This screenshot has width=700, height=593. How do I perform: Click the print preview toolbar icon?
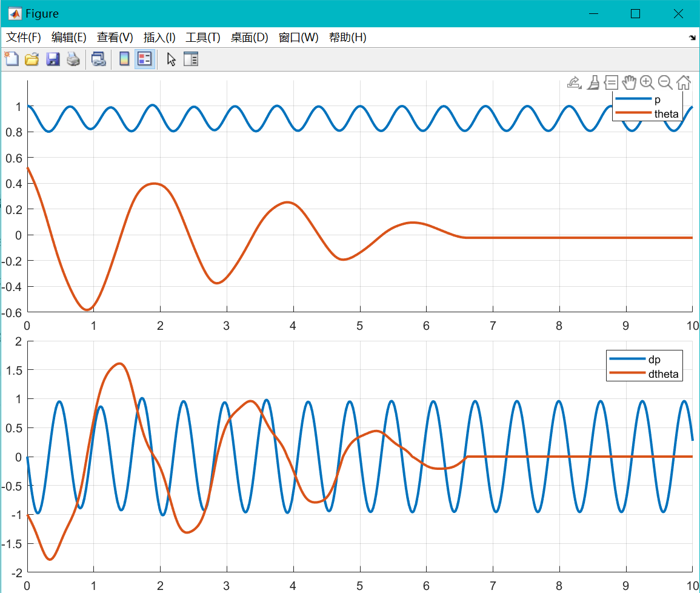(x=98, y=59)
